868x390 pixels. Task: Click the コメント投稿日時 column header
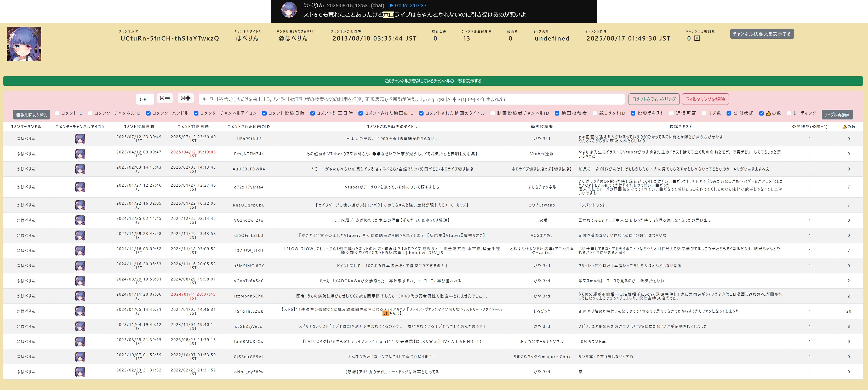[139, 127]
